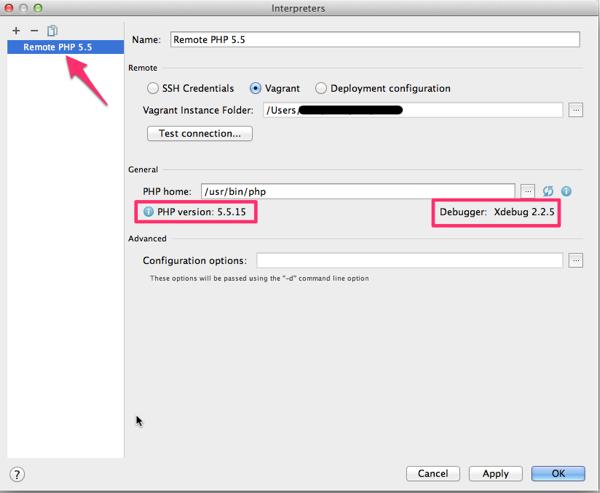
Task: Click the Cancel button
Action: 433,473
